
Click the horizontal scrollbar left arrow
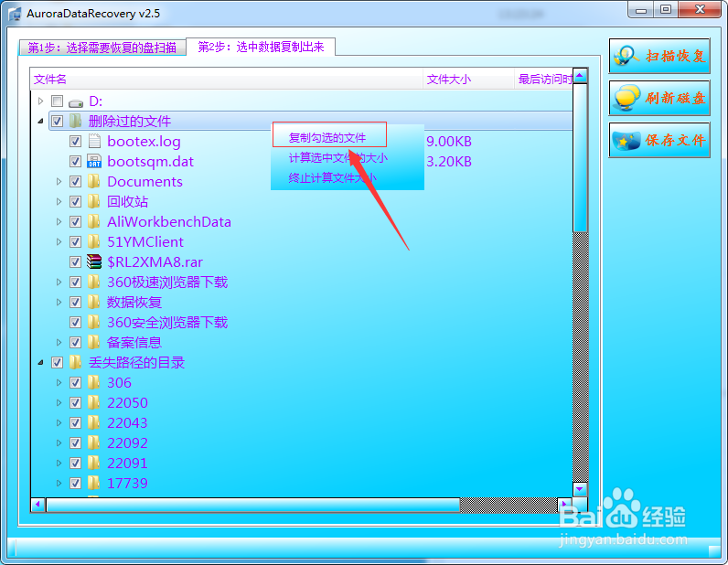tap(38, 504)
